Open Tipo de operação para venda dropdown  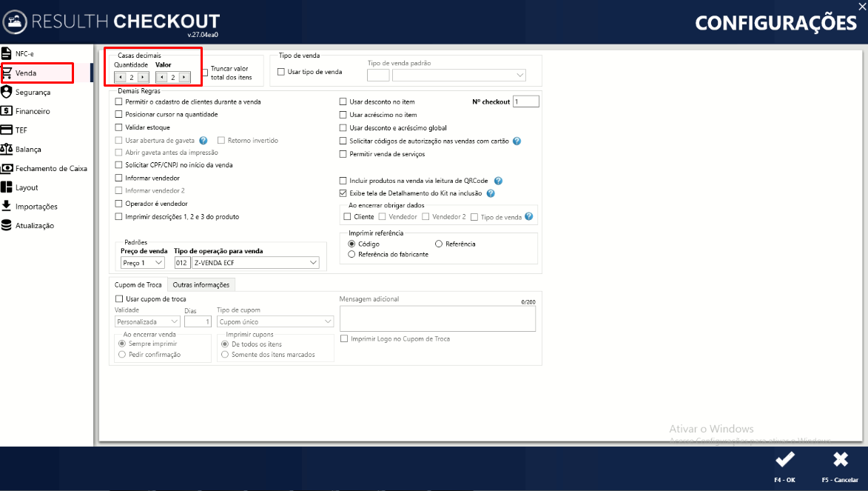255,263
